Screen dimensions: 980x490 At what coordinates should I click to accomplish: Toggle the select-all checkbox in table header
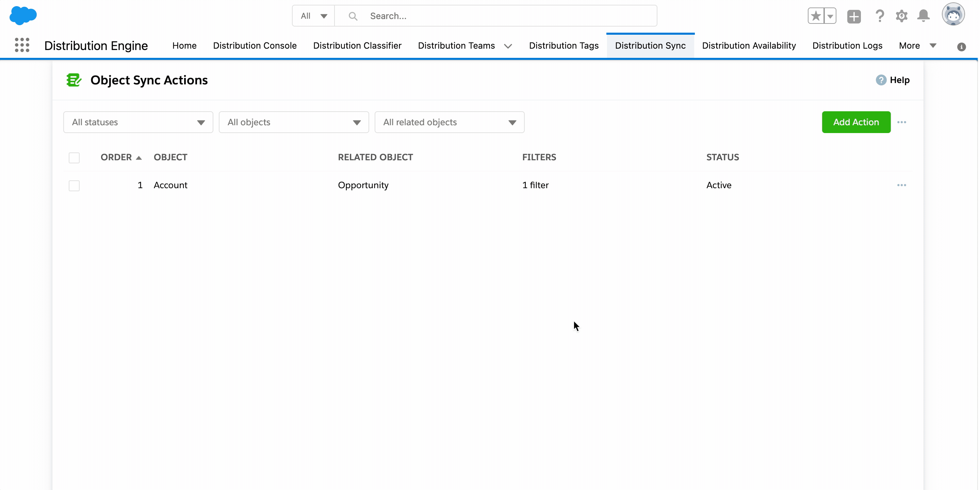click(74, 158)
